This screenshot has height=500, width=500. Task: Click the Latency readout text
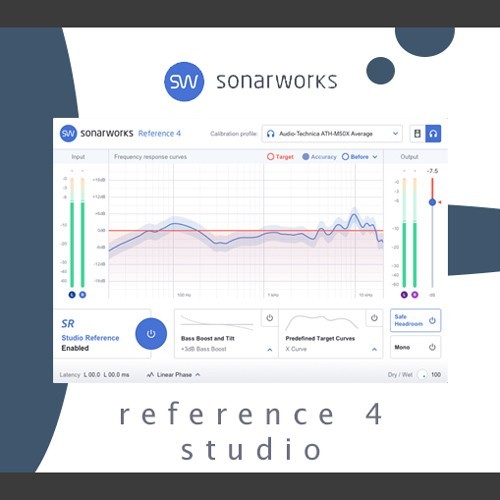tap(94, 375)
